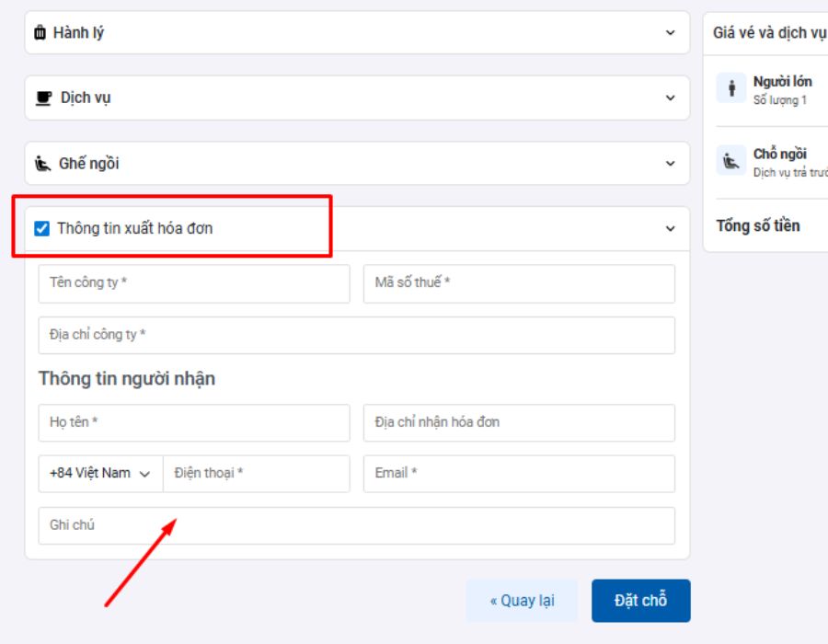Click the Hành lý section title
The height and width of the screenshot is (644, 828).
pos(79,33)
